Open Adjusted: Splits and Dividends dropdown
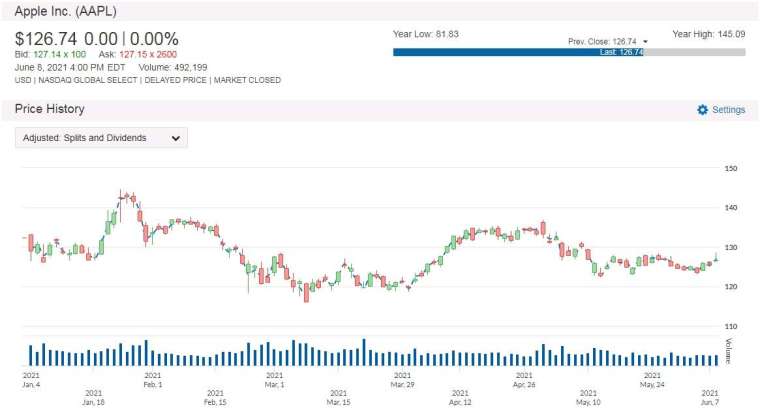The width and height of the screenshot is (760, 410). click(101, 138)
